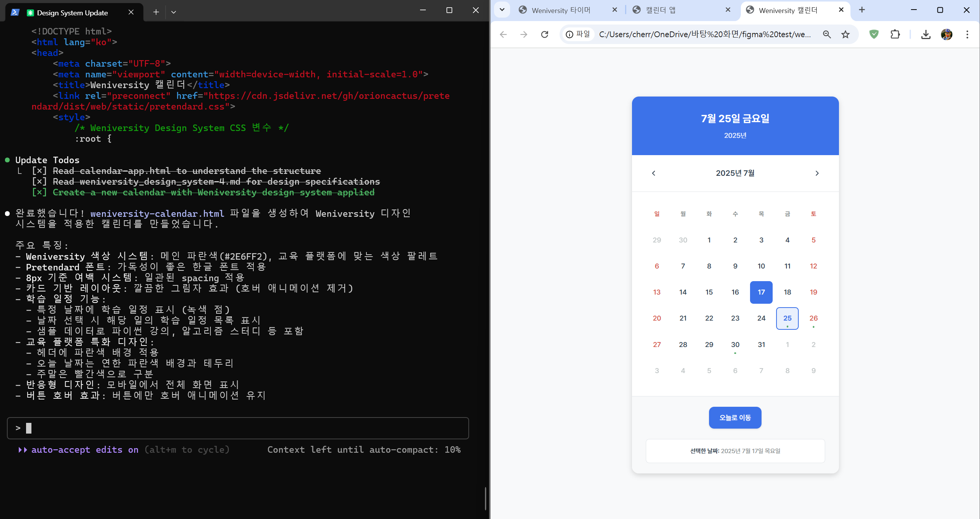Click the browser reload page icon

tap(544, 34)
